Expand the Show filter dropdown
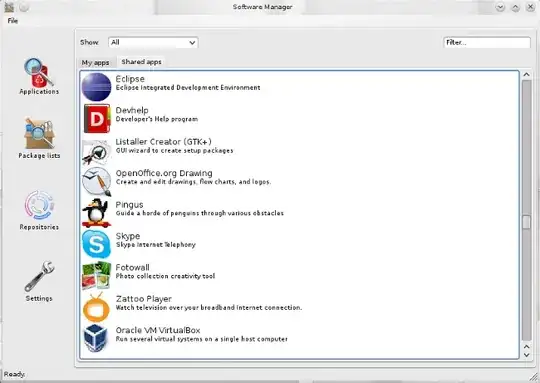This screenshot has width=540, height=383. pos(153,42)
